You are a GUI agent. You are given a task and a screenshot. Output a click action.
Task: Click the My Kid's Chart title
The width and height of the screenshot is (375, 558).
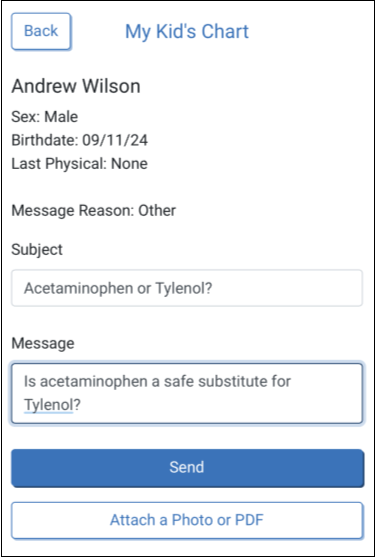click(187, 32)
